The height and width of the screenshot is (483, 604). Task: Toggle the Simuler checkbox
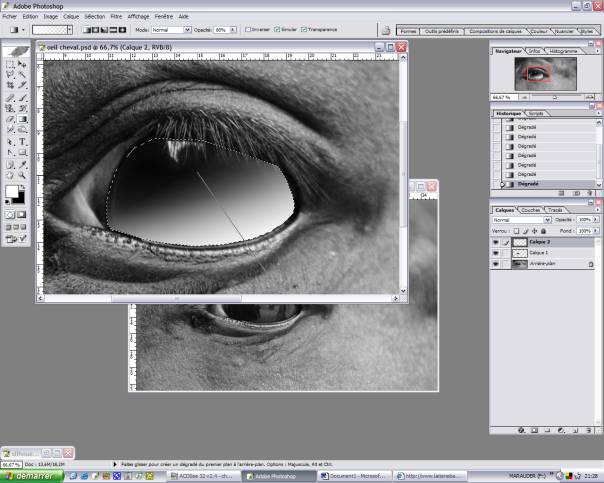pos(277,30)
